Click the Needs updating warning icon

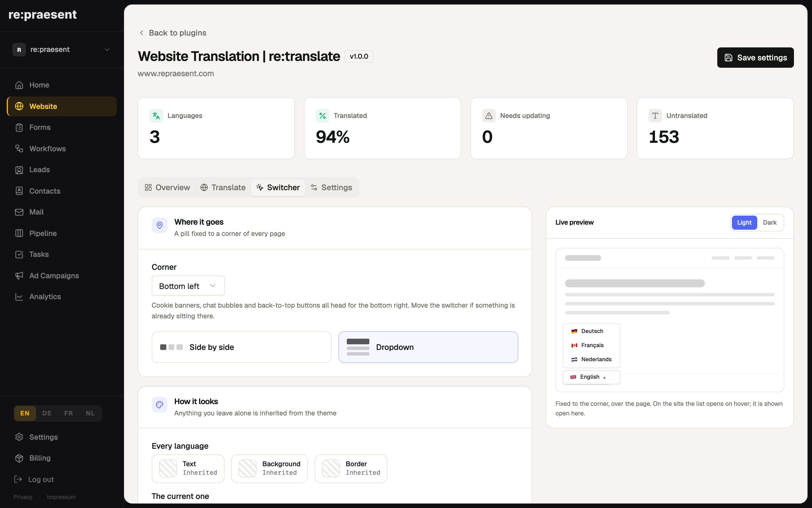(489, 116)
